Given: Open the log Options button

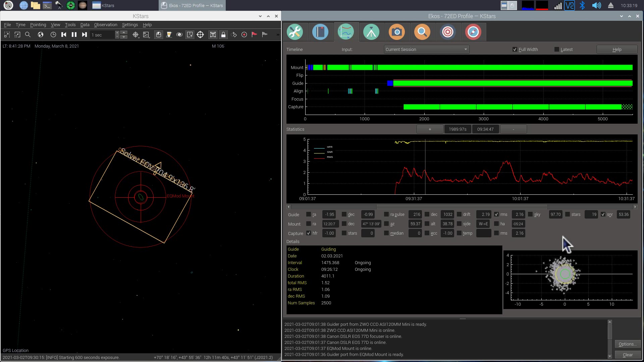Looking at the screenshot, I should tap(628, 344).
